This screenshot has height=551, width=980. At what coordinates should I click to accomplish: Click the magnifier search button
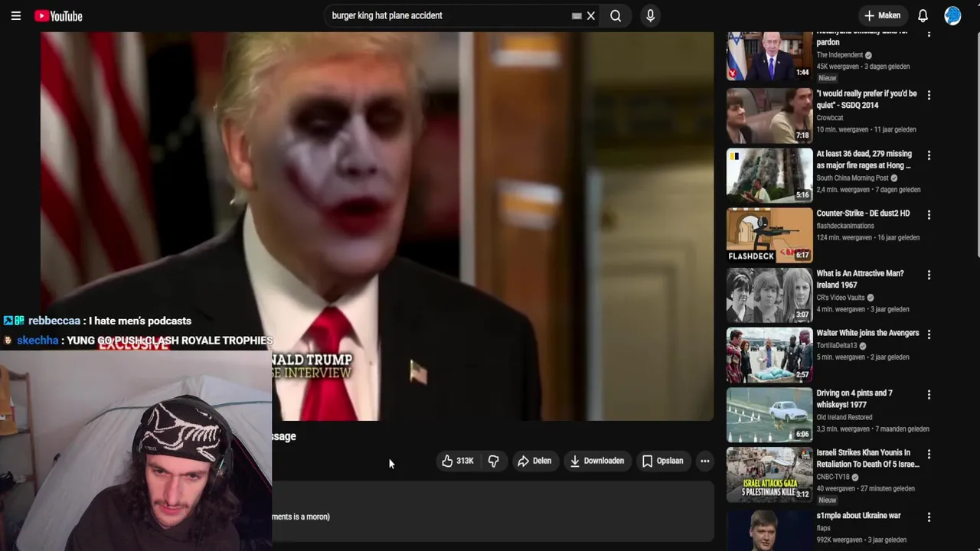click(616, 15)
